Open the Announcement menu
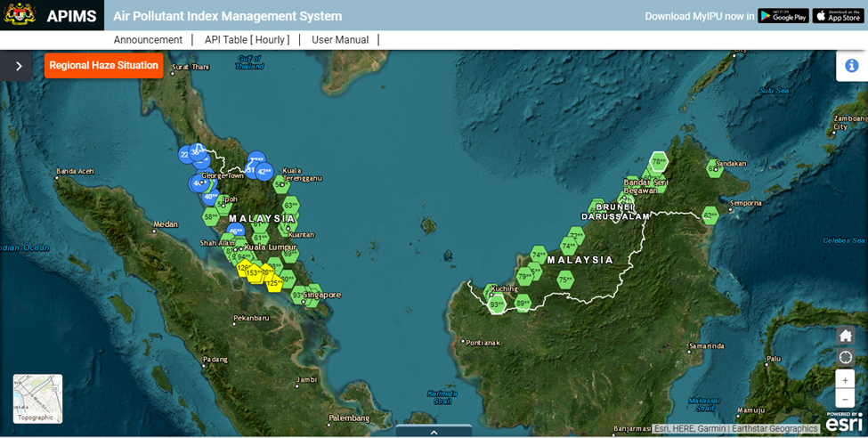The width and height of the screenshot is (868, 438). click(148, 40)
